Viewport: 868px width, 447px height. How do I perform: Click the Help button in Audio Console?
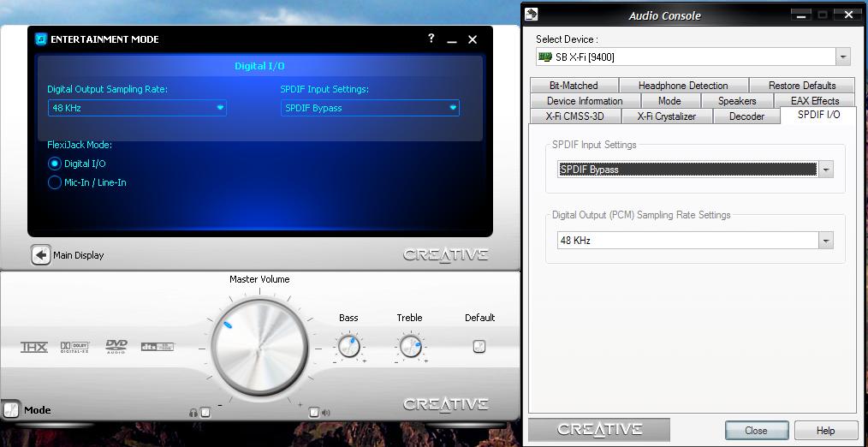pyautogui.click(x=825, y=431)
